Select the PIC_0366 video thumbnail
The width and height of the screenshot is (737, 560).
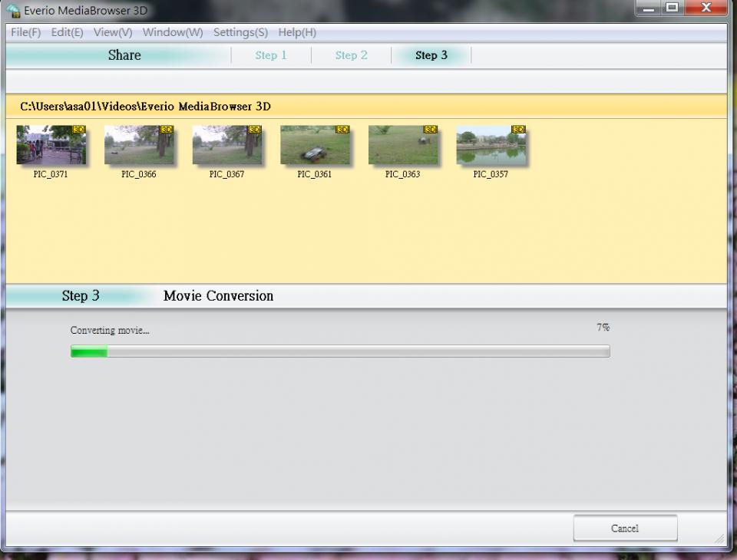[139, 145]
